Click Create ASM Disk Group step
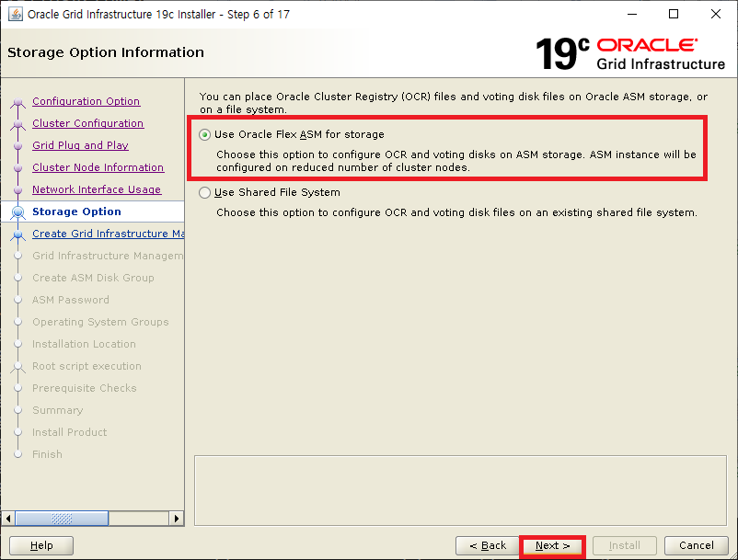738x560 pixels. (x=93, y=278)
